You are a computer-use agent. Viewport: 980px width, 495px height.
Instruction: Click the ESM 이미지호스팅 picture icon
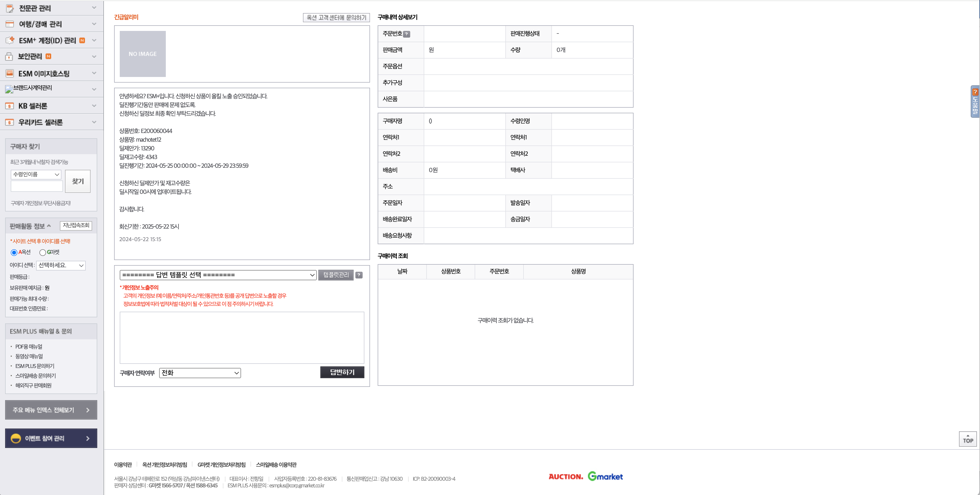(x=10, y=73)
